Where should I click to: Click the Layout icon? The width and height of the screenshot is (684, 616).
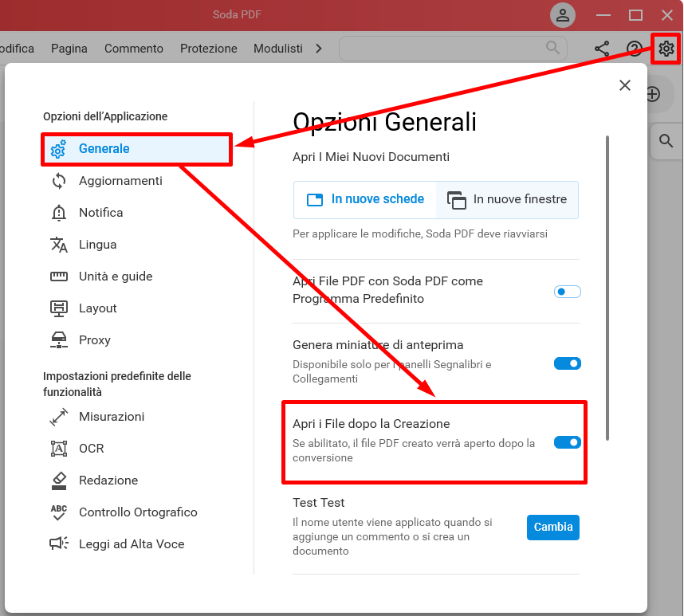coord(59,308)
